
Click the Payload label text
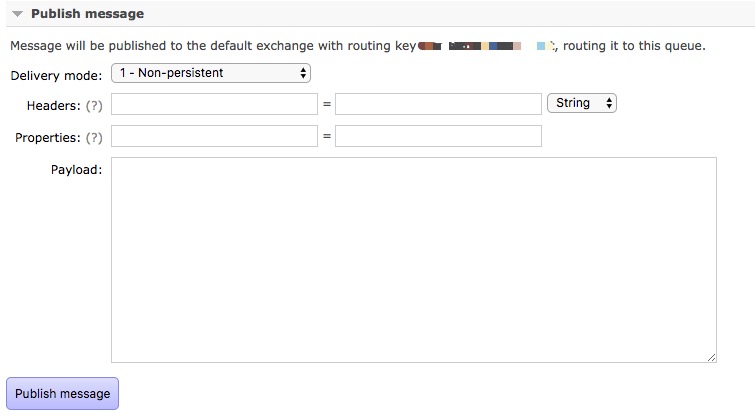click(77, 170)
